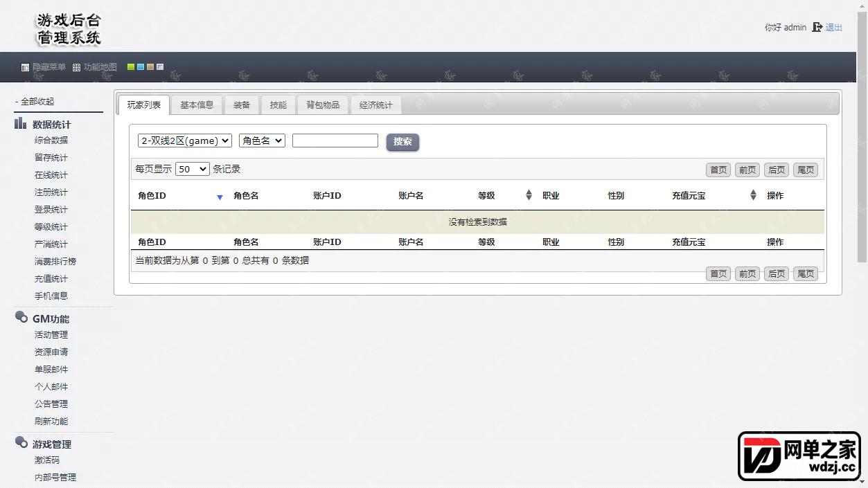Click top 后页 pagination button
Screen dimensions: 868x488
777,170
